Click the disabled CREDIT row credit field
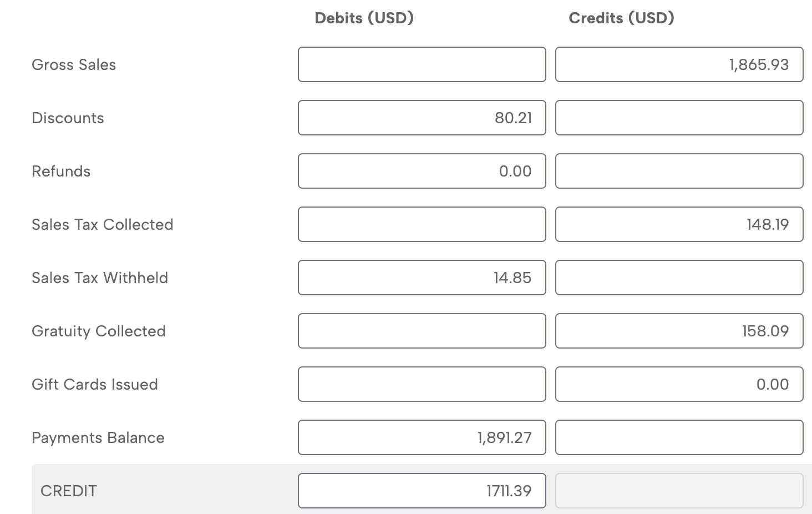Image resolution: width=812 pixels, height=514 pixels. coord(679,491)
